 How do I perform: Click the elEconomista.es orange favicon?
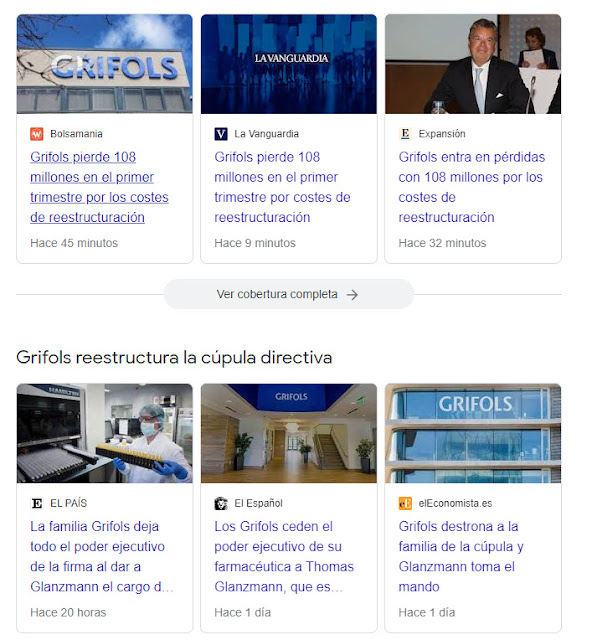[405, 503]
